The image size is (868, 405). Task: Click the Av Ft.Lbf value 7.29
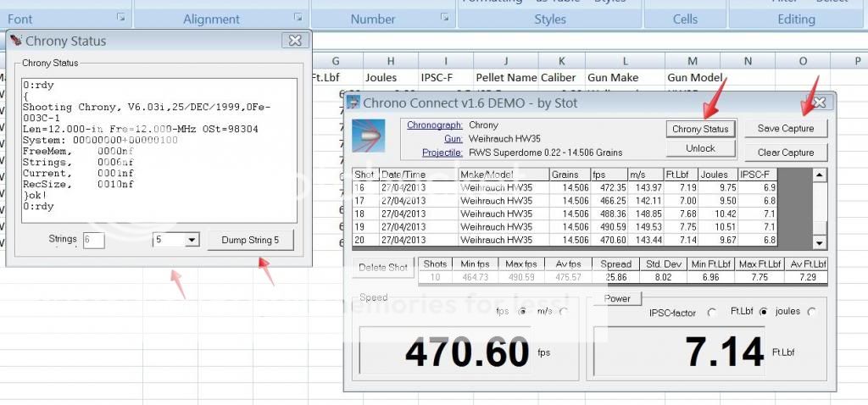[x=806, y=277]
